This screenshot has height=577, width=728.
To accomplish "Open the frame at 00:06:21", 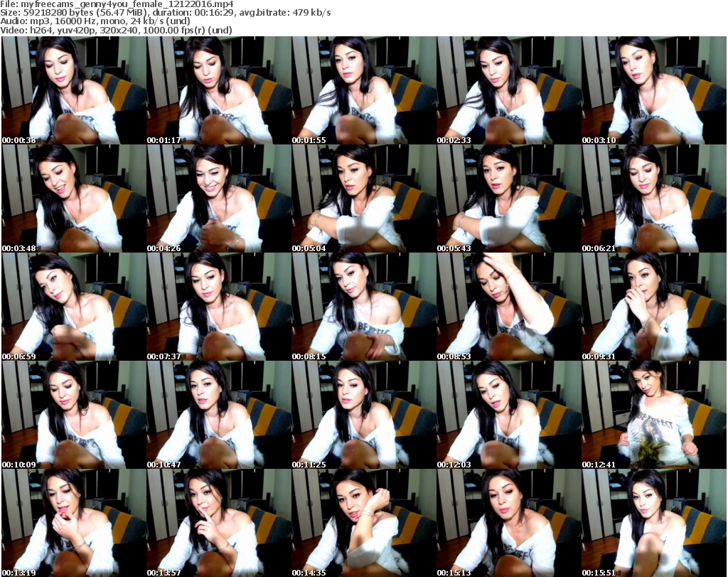I will (x=654, y=198).
